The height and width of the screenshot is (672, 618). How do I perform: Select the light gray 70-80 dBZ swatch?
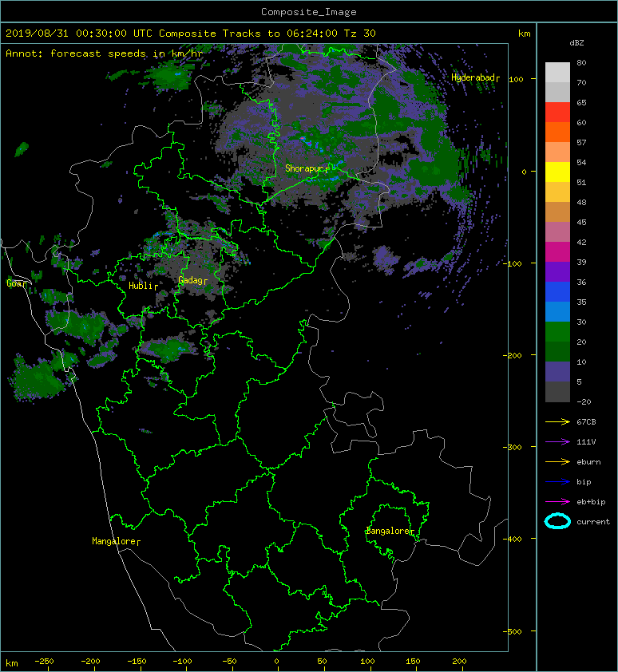pos(557,73)
